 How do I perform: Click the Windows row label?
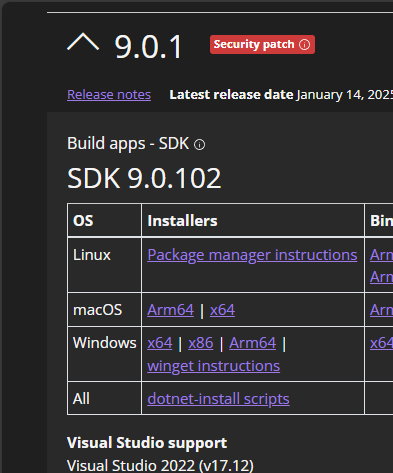click(x=105, y=343)
